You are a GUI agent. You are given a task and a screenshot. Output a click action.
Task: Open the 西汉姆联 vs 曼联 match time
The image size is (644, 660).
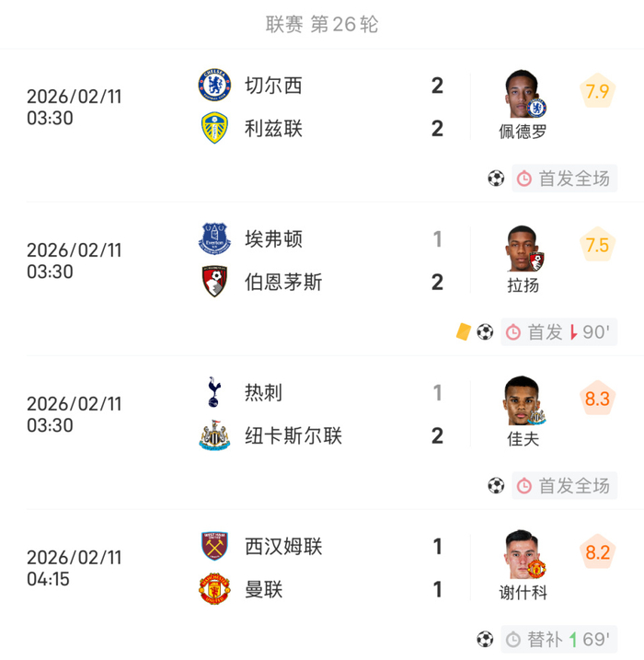[x=74, y=568]
